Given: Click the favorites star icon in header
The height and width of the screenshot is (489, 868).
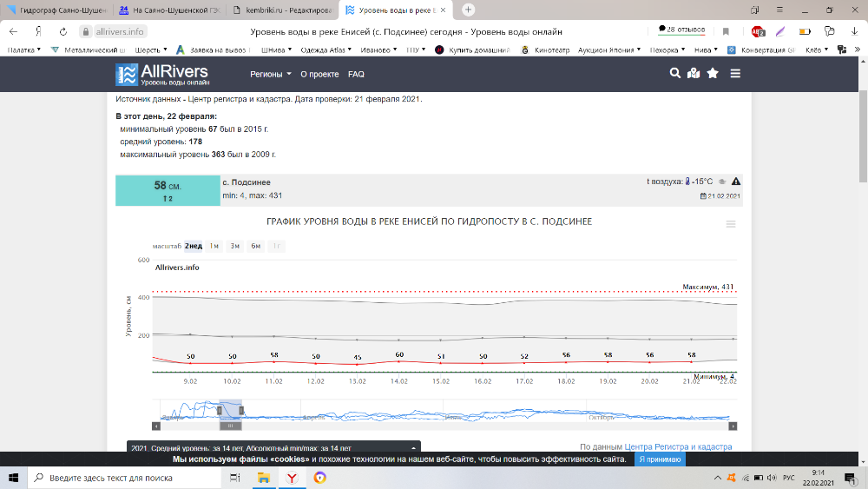Looking at the screenshot, I should (713, 74).
